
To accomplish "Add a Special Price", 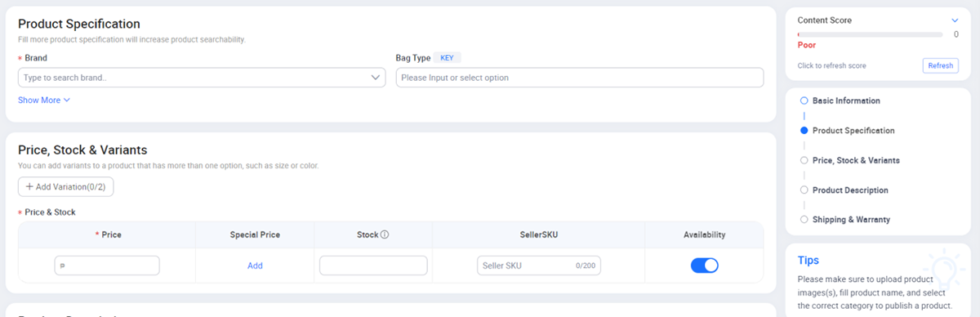I will point(256,266).
